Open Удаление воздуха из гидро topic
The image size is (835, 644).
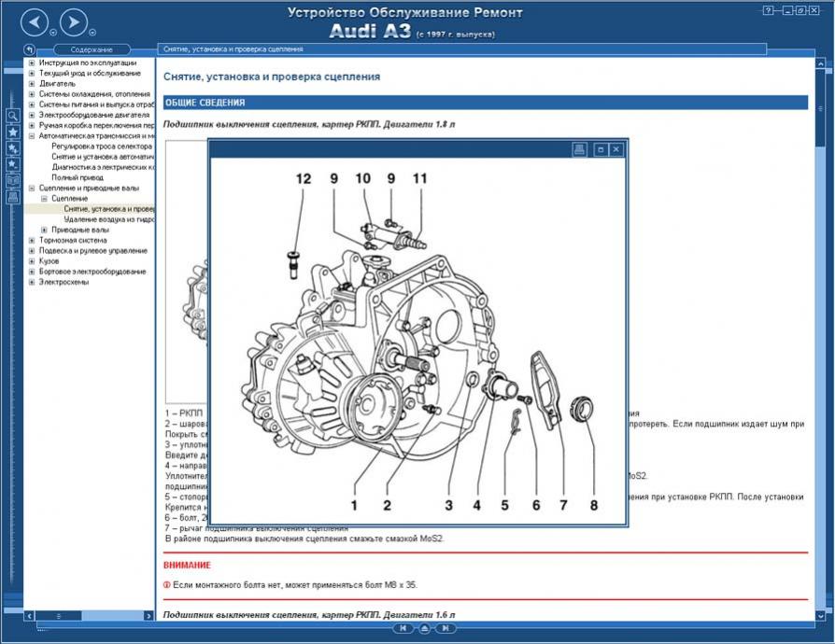(109, 219)
